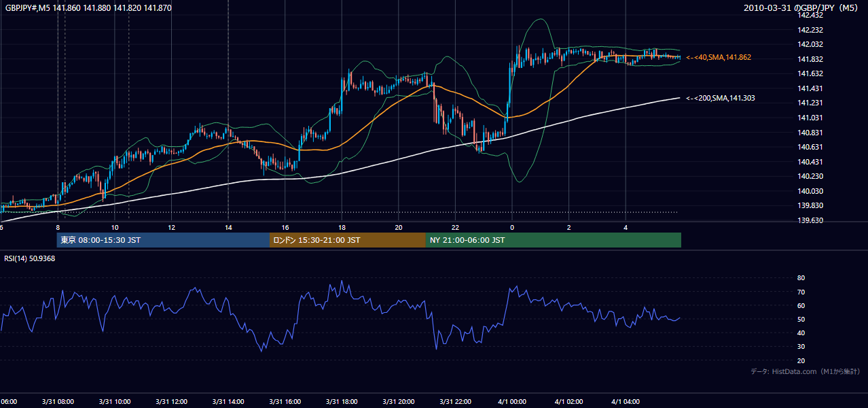Click the RSI(14) 50.9368 indicator label
Image resolution: width=868 pixels, height=408 pixels.
click(30, 258)
